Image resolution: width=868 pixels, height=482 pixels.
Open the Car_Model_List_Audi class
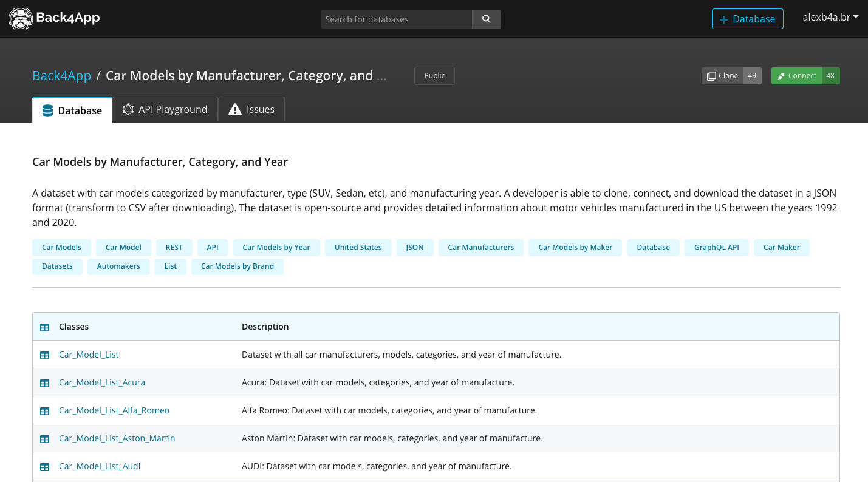(x=100, y=466)
